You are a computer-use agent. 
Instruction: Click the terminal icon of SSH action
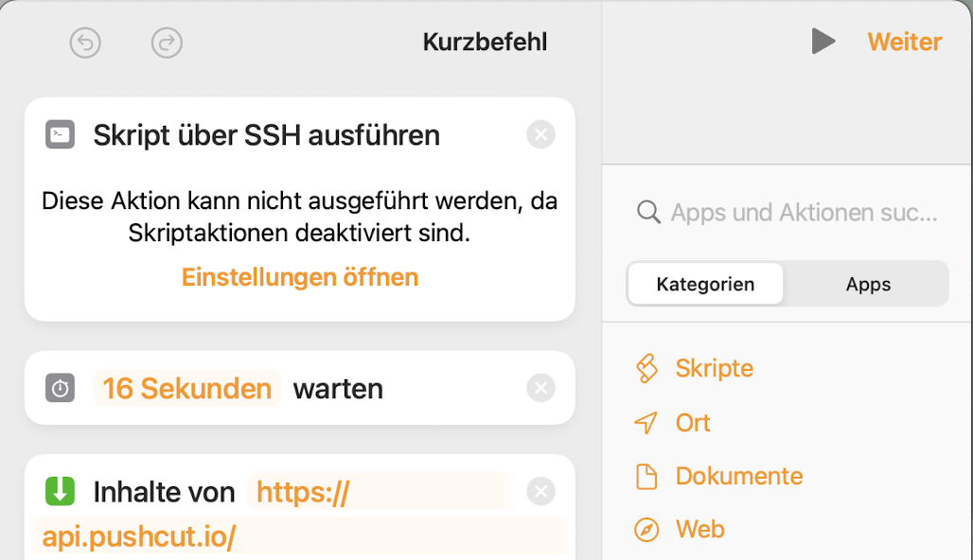click(60, 135)
